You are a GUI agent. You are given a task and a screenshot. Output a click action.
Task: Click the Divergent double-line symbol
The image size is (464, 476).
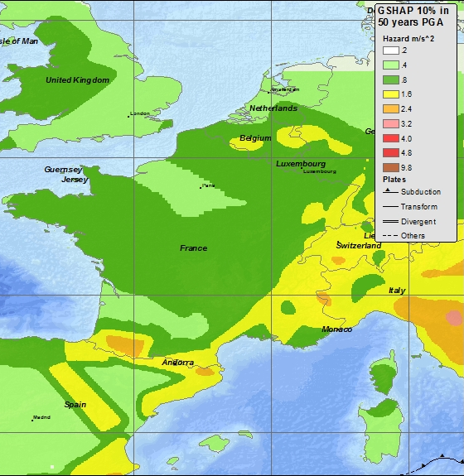tap(390, 222)
